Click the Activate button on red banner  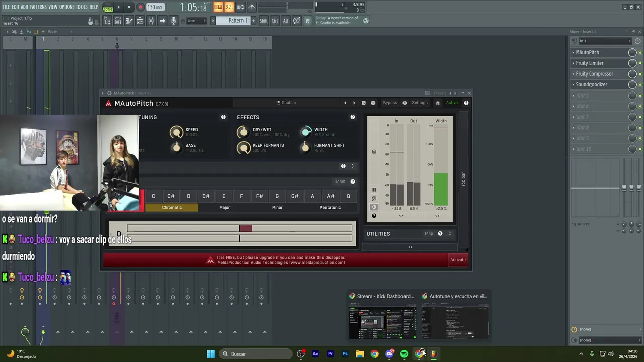[458, 260]
